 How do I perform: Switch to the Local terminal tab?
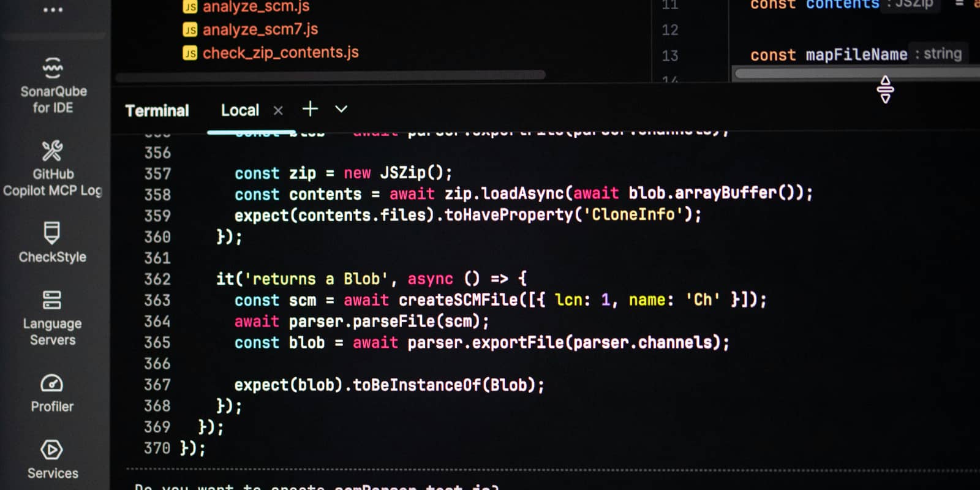point(239,110)
